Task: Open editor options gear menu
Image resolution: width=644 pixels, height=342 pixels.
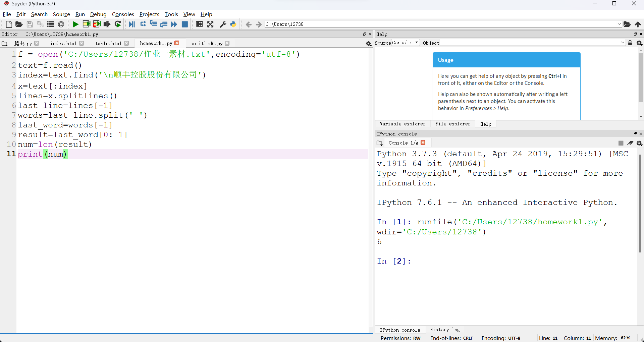Action: pos(369,44)
